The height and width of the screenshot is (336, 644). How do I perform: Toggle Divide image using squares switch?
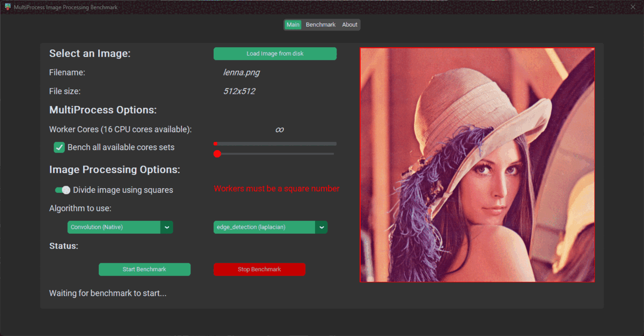pos(63,190)
